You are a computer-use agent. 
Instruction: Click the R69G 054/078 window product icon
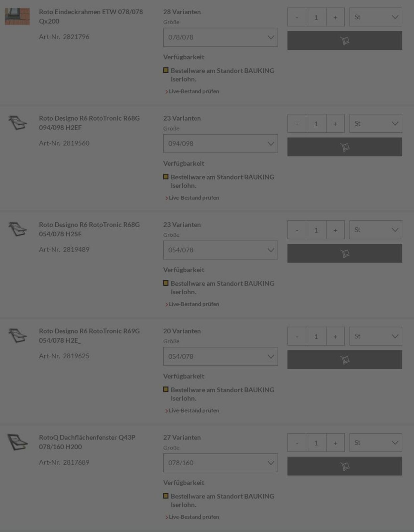click(17, 335)
